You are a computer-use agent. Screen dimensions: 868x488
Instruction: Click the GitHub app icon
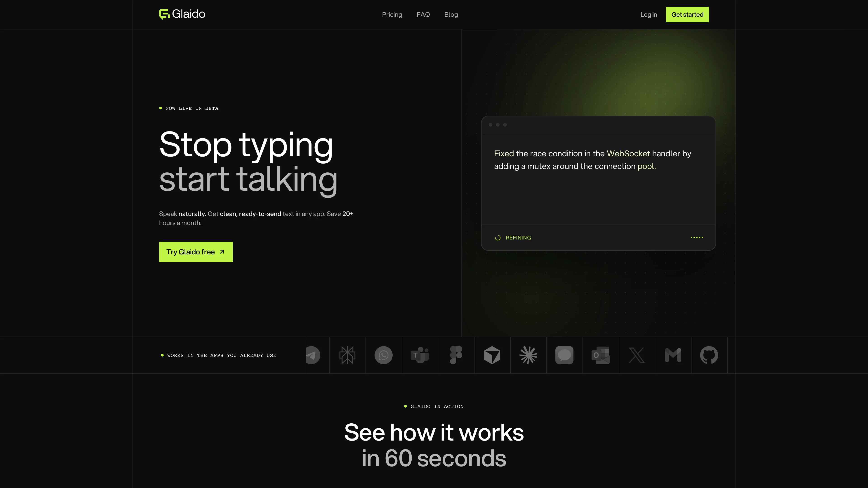tap(709, 355)
